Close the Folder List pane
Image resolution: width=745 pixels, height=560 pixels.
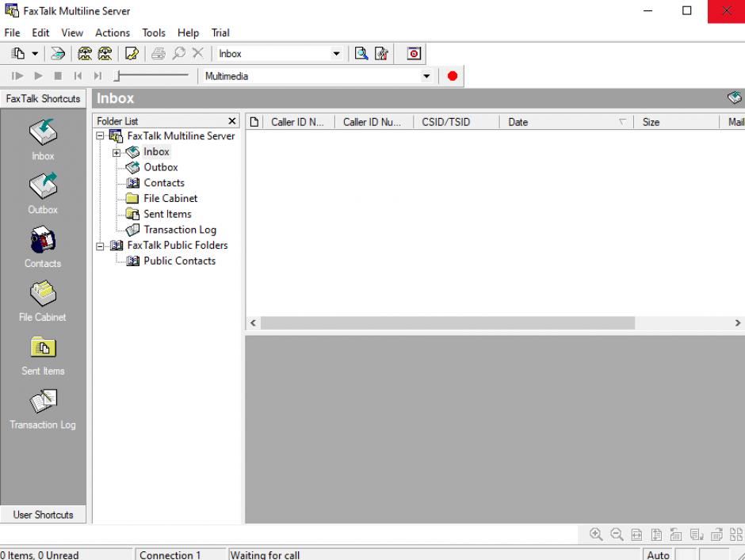(232, 121)
